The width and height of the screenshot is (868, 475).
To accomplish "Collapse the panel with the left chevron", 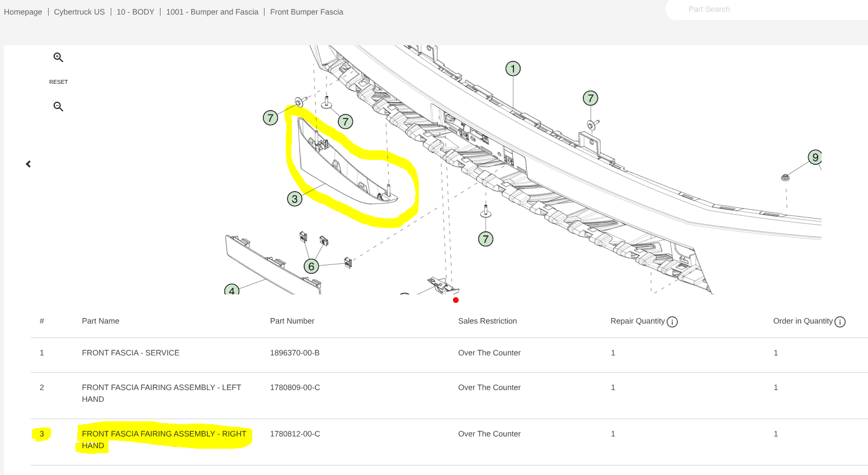I will [29, 164].
